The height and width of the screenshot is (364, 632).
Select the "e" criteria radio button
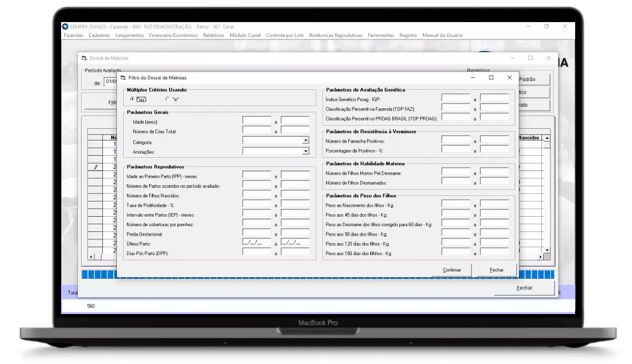coord(167,99)
